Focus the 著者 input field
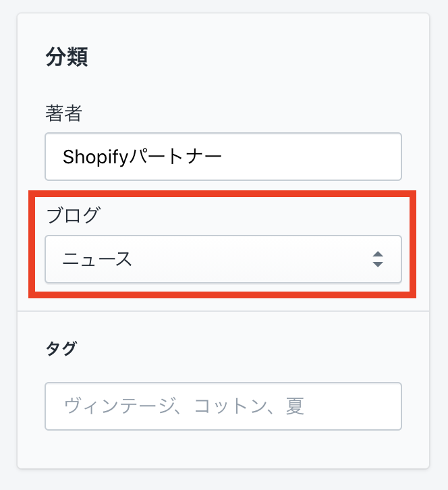This screenshot has height=490, width=448. tap(223, 157)
